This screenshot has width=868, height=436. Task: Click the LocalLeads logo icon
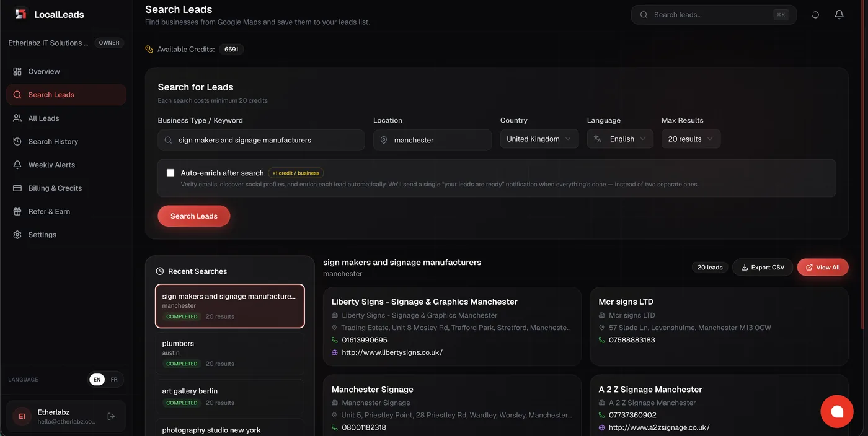point(21,14)
